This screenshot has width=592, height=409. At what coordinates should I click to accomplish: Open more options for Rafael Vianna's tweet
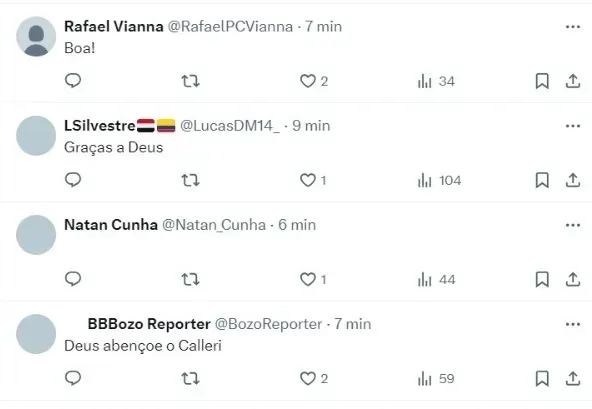[573, 27]
